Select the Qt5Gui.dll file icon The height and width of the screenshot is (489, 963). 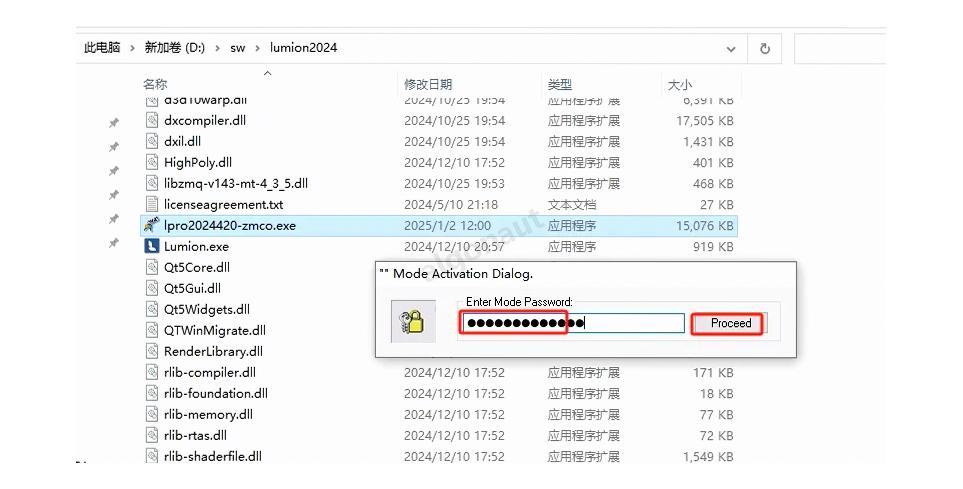pos(152,288)
